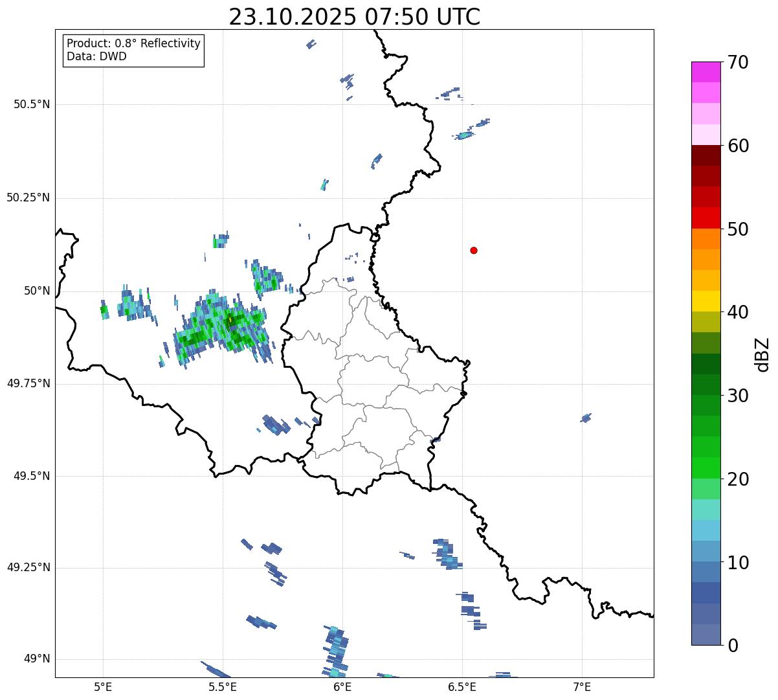Click the yellow colorbar segment above 40
The image size is (778, 700).
[x=706, y=301]
